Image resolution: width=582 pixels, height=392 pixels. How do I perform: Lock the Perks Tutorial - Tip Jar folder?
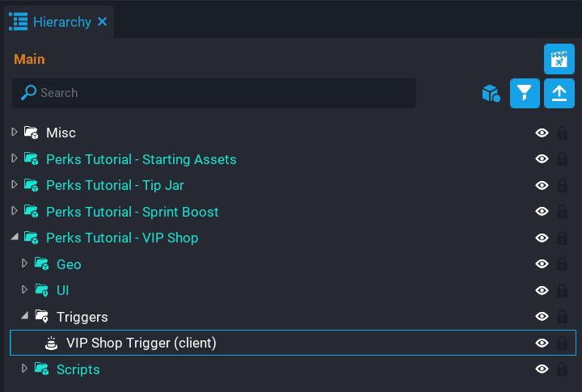[562, 186]
